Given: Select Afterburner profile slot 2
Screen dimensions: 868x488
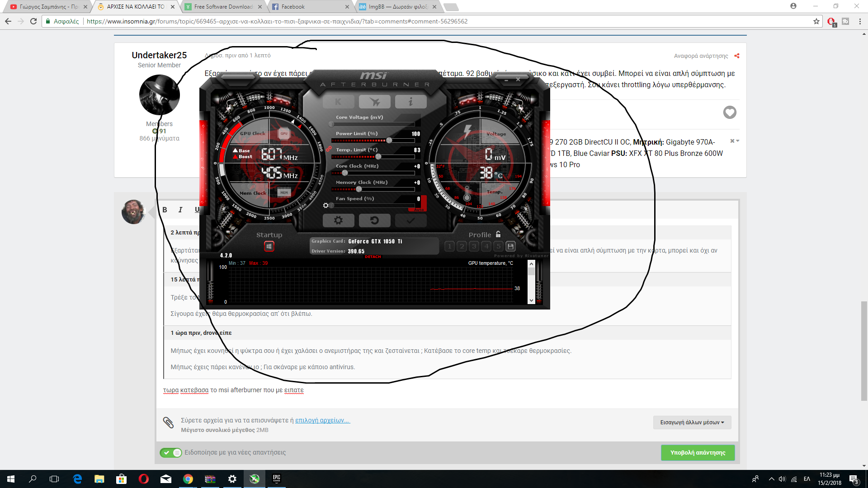Looking at the screenshot, I should (x=462, y=246).
